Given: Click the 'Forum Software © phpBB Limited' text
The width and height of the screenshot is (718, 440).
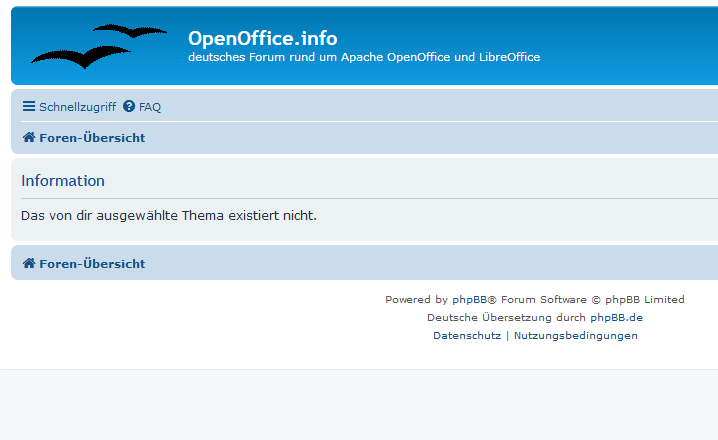Looking at the screenshot, I should 592,299.
